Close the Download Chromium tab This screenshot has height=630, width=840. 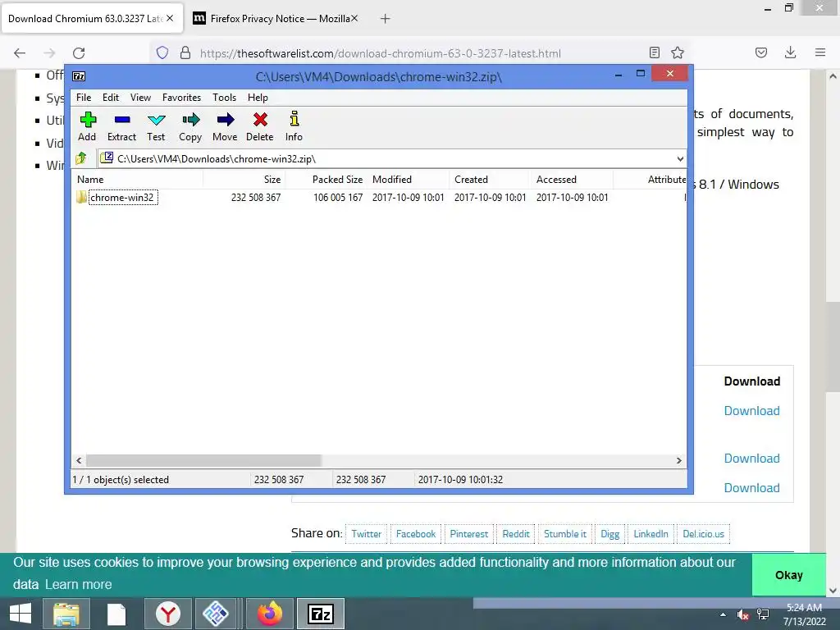[x=170, y=18]
